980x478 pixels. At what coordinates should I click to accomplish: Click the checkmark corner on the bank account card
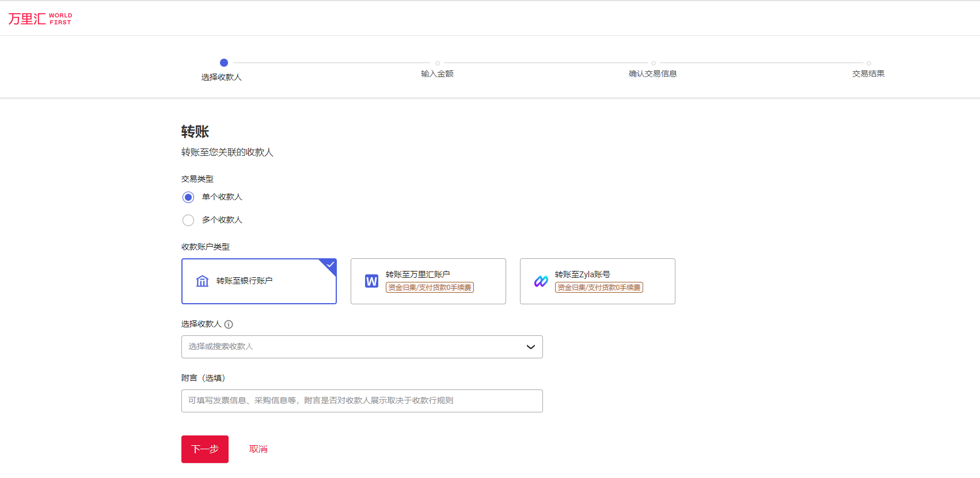331,265
